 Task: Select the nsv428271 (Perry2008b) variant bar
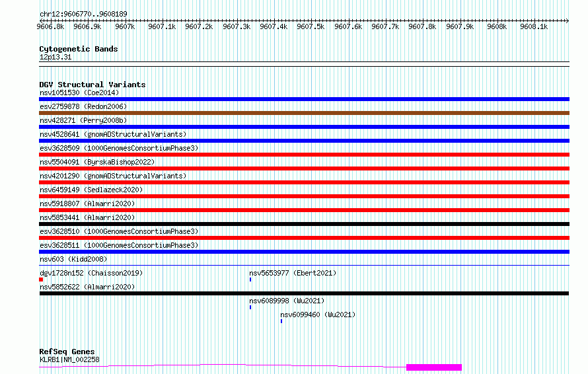pyautogui.click(x=304, y=127)
